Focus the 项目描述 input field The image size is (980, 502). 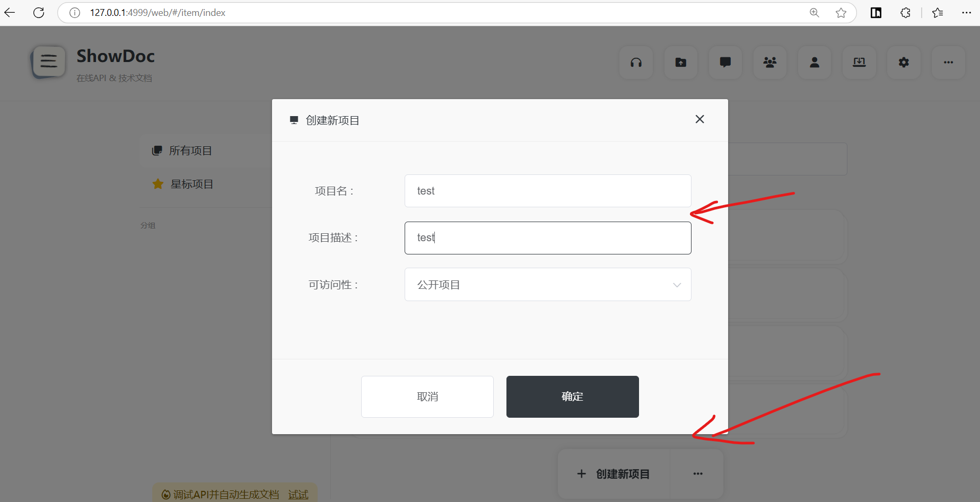pyautogui.click(x=547, y=238)
